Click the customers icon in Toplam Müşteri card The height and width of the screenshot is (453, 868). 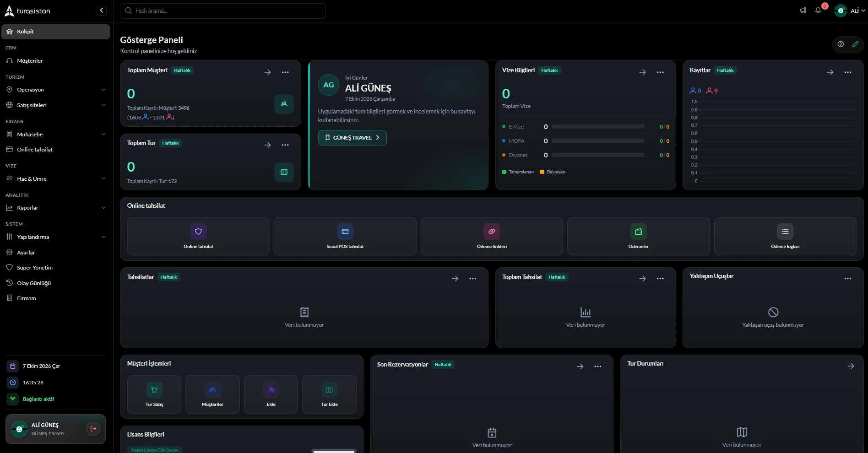point(284,104)
